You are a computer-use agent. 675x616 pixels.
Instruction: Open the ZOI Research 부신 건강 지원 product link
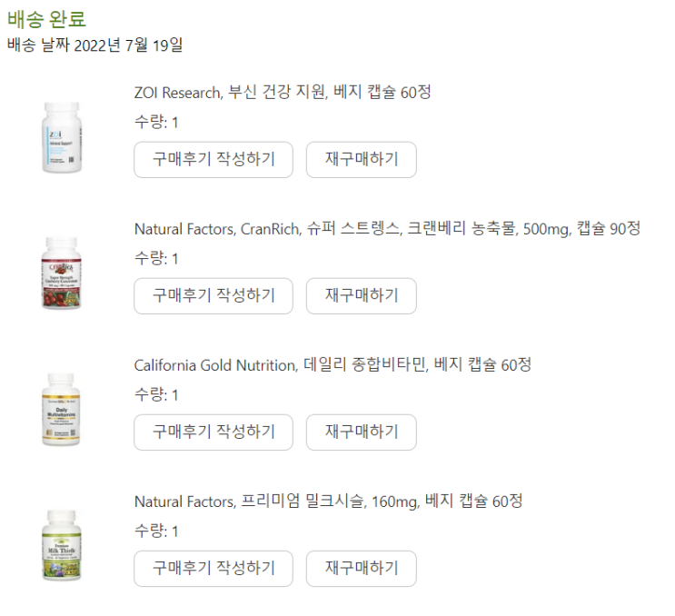pyautogui.click(x=283, y=92)
